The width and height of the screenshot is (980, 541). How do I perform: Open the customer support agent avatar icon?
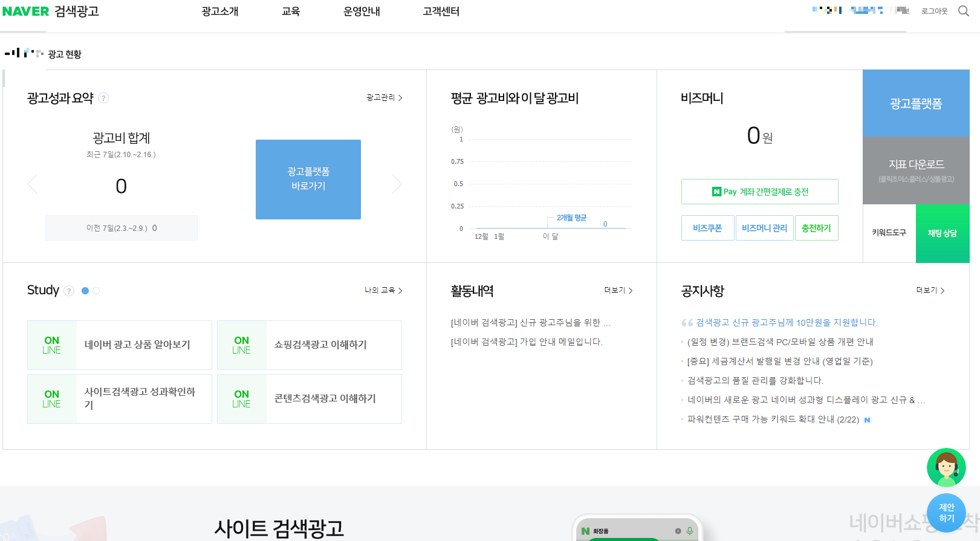946,467
